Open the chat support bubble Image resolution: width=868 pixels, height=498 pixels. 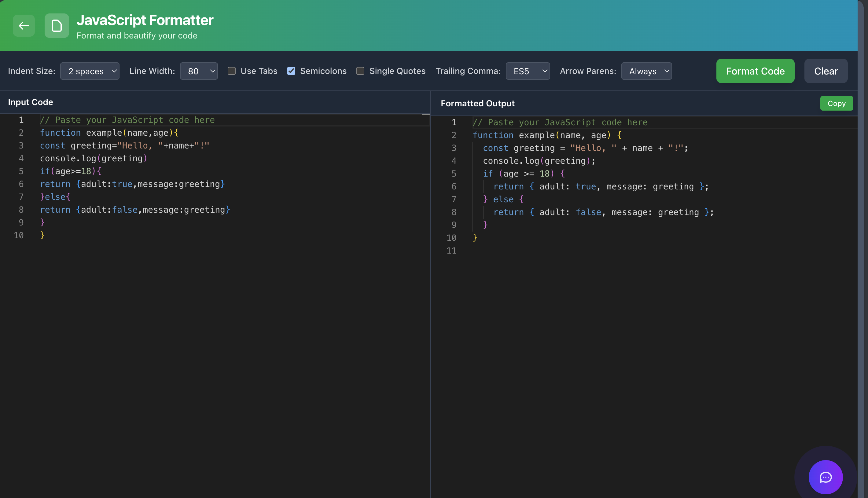click(826, 477)
